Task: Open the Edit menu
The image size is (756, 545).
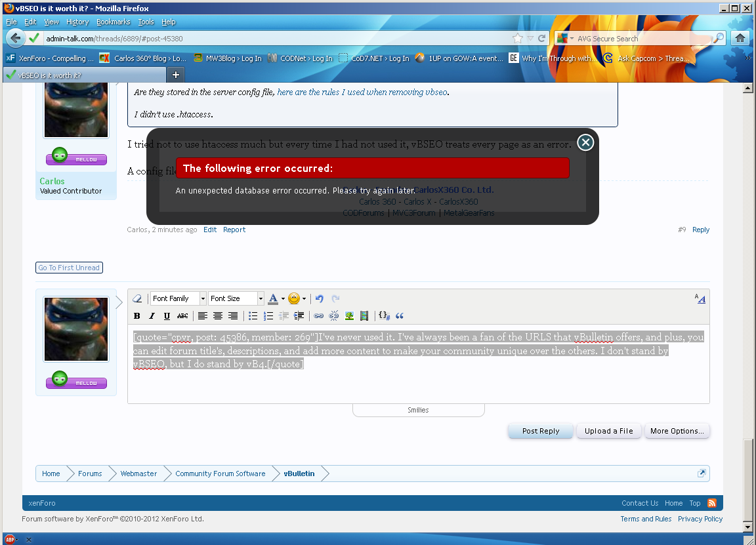Action: point(30,22)
